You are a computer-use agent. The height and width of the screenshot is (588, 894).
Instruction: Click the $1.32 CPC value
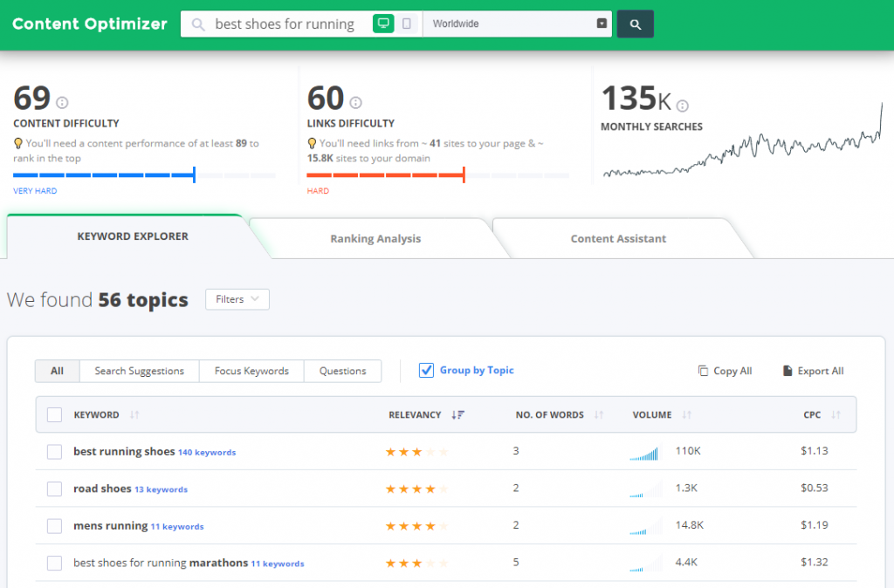815,562
